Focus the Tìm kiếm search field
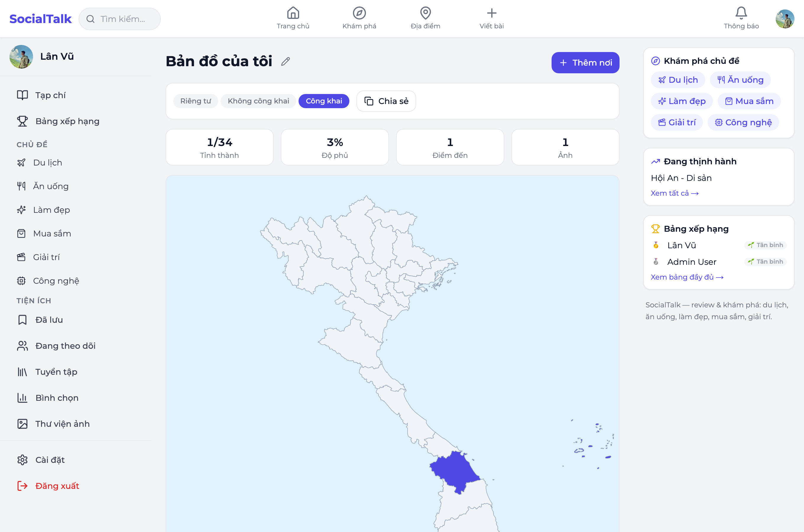This screenshot has width=804, height=532. pos(120,19)
